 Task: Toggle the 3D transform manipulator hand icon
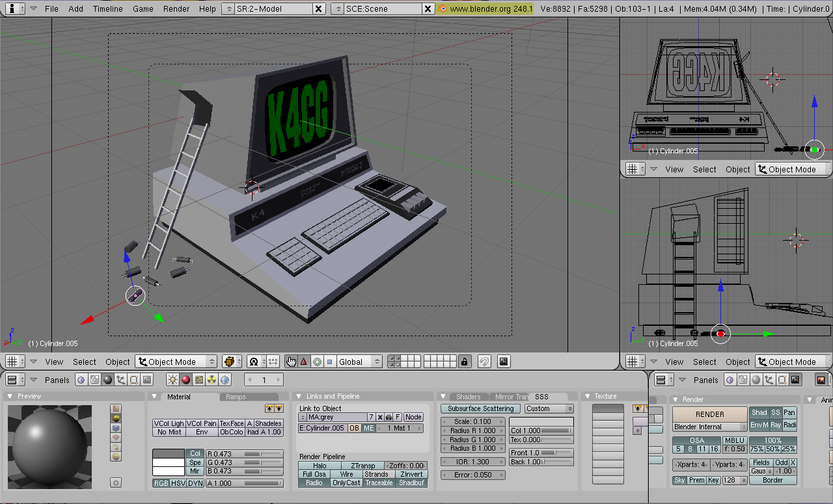tap(291, 362)
